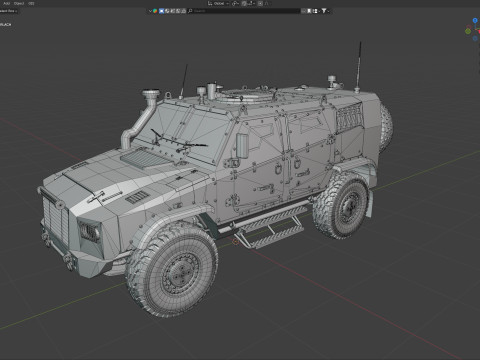Open proportional falloff curve selector
The width and height of the screenshot is (480, 360).
[x=267, y=3]
